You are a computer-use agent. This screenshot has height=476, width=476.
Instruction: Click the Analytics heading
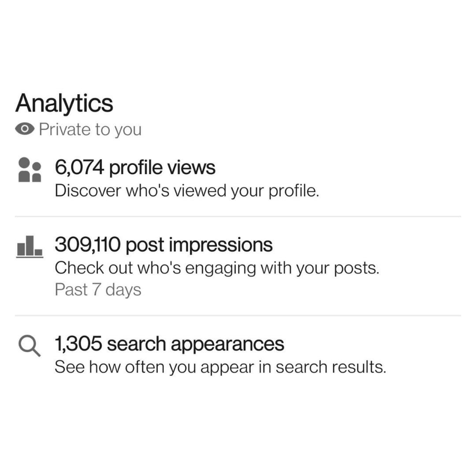pos(64,104)
